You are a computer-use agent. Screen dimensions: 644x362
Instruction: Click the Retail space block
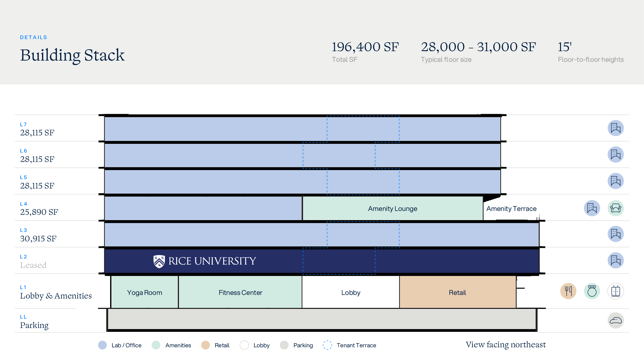click(x=457, y=292)
